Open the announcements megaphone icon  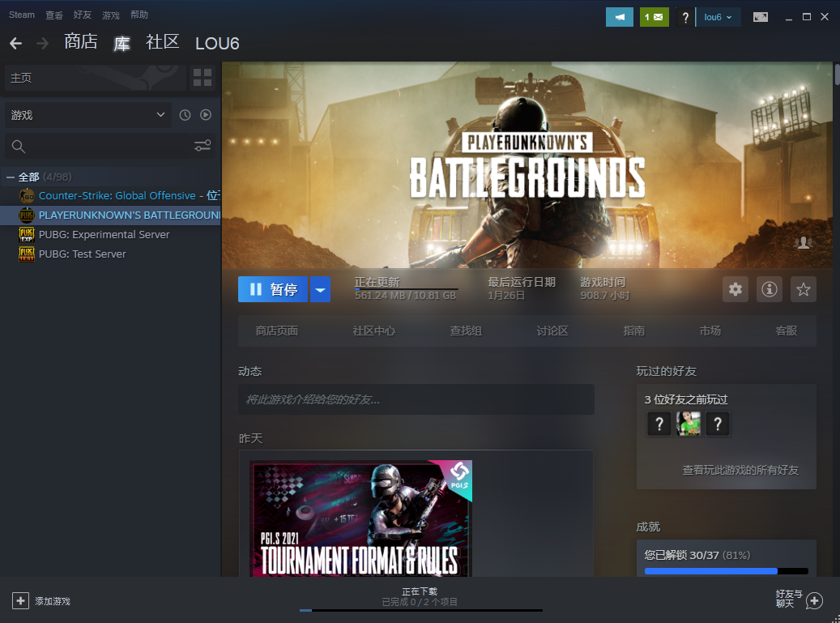pyautogui.click(x=619, y=17)
